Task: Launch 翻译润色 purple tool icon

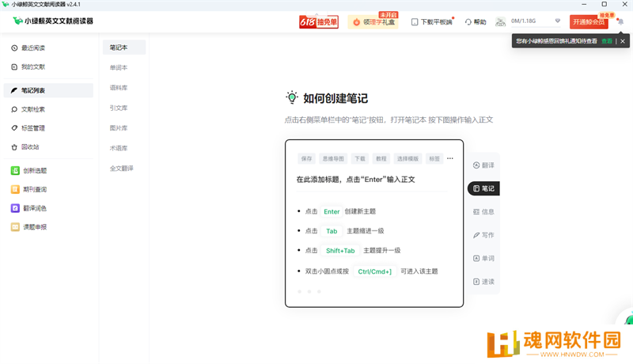Action: tap(15, 209)
